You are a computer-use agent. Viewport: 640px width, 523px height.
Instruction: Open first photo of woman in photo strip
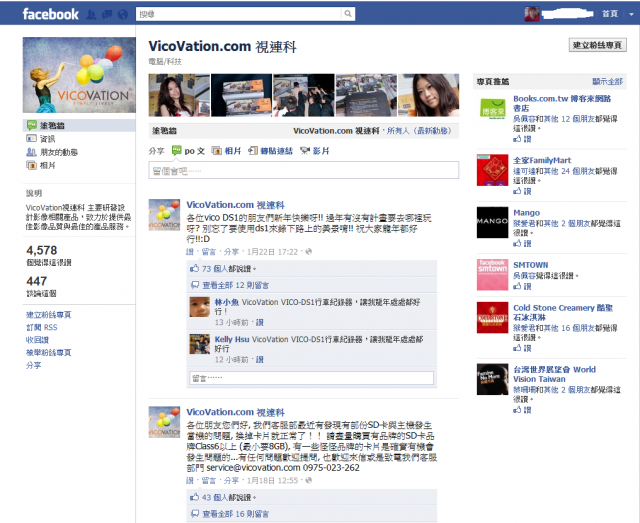point(179,95)
